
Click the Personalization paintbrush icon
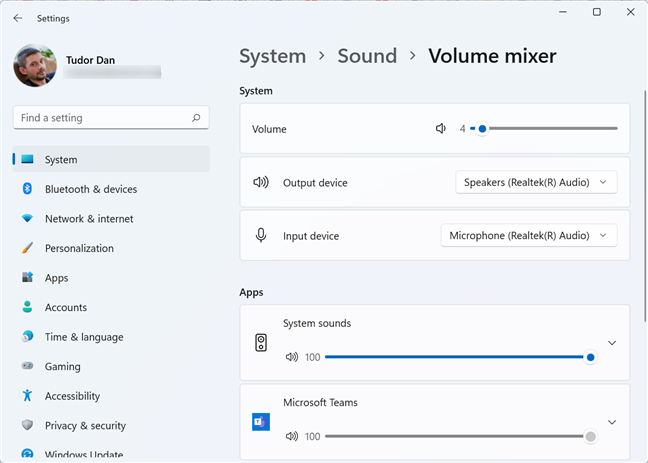27,248
